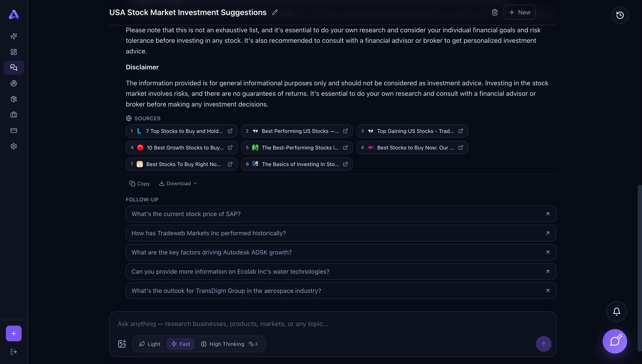Ask follow-up about Ecolab water technologies
The image size is (642, 364).
(341, 271)
